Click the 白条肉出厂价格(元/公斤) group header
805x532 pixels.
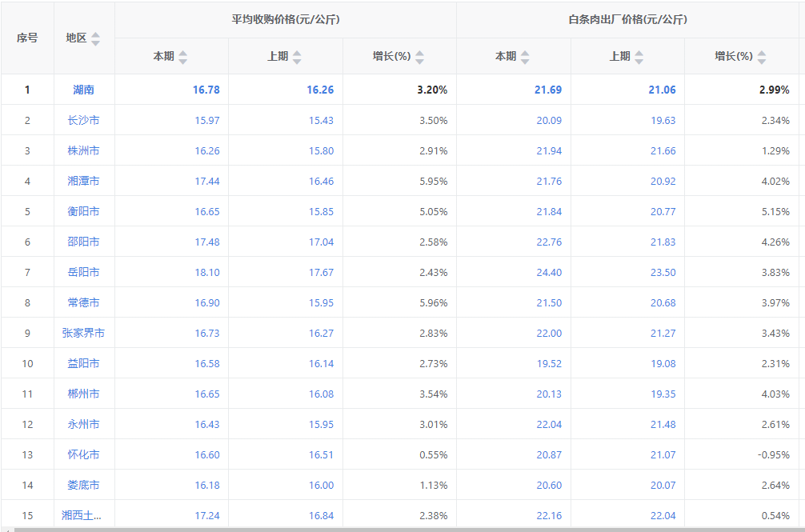tap(627, 20)
